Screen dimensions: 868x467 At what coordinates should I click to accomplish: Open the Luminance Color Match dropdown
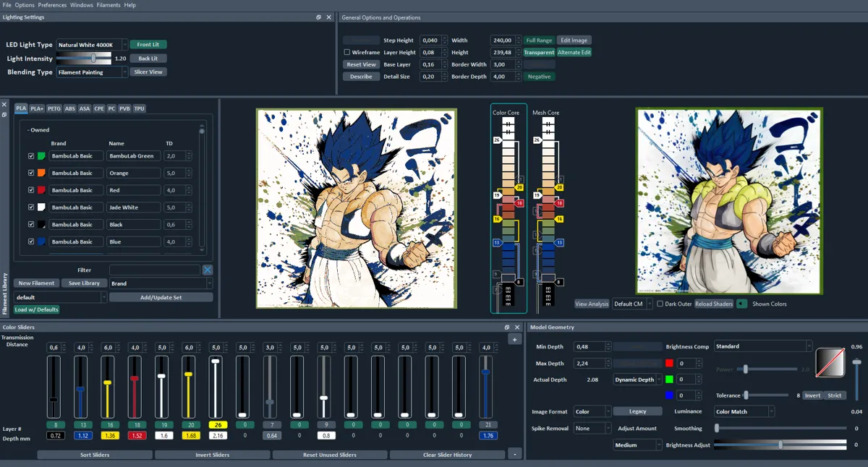click(744, 411)
